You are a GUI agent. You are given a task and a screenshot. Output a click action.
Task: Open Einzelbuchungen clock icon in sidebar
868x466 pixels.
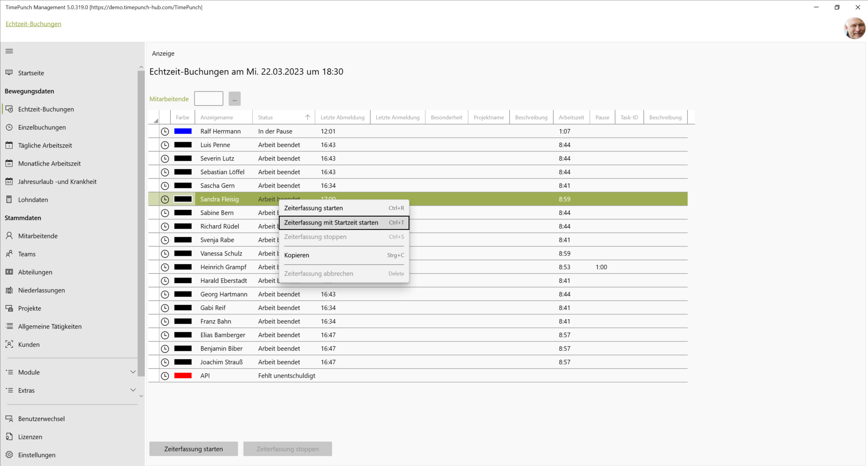coord(9,127)
